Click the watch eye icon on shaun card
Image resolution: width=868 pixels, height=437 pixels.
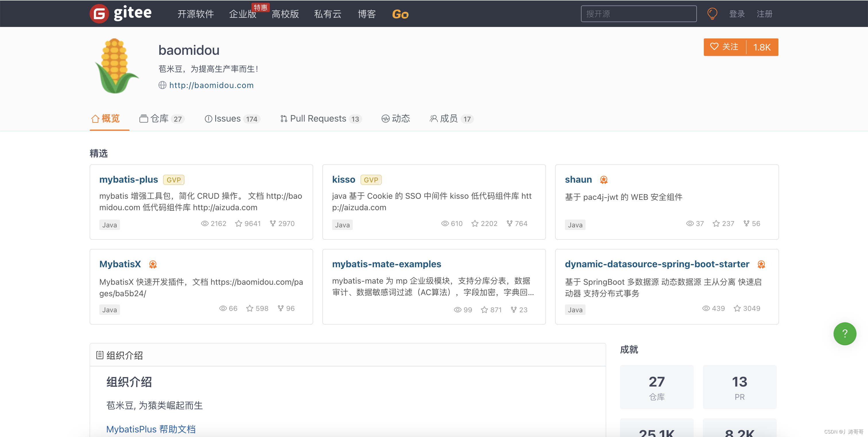690,224
